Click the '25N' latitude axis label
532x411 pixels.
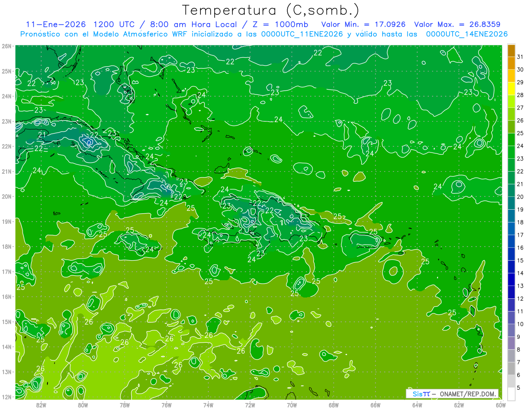(x=6, y=71)
